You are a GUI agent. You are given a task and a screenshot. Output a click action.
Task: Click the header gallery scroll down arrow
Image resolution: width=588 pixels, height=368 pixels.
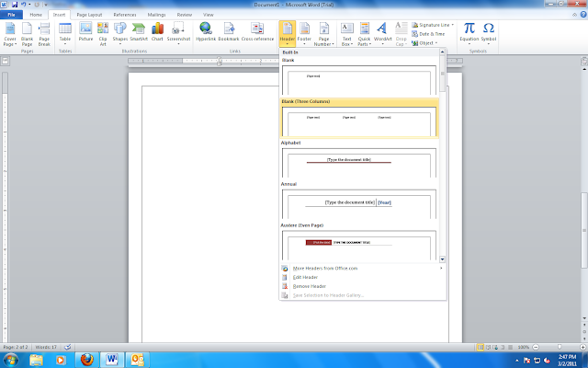tap(442, 259)
